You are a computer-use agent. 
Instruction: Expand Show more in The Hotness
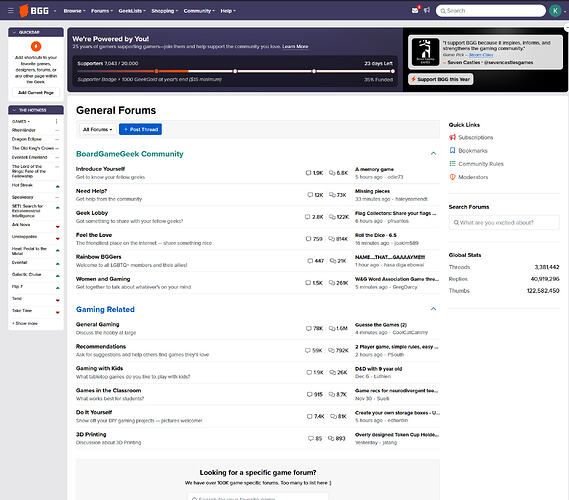(x=25, y=323)
